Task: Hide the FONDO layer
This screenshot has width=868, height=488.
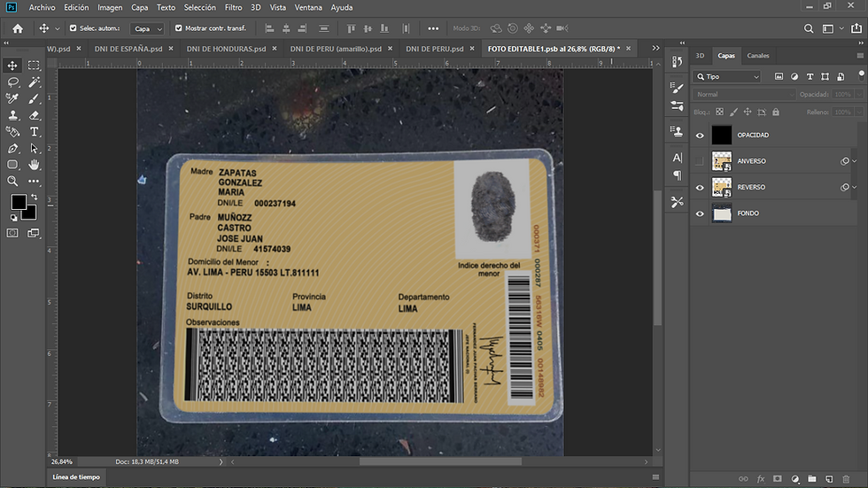Action: [700, 213]
